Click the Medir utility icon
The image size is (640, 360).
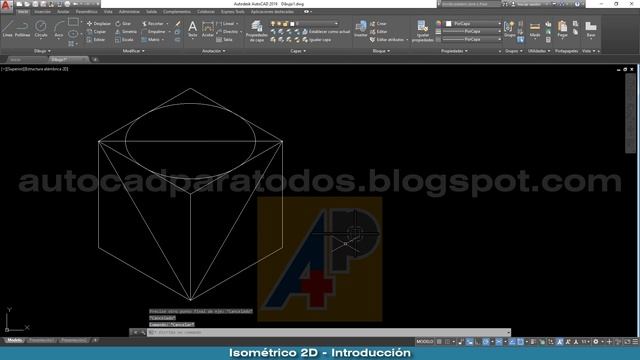(535, 29)
